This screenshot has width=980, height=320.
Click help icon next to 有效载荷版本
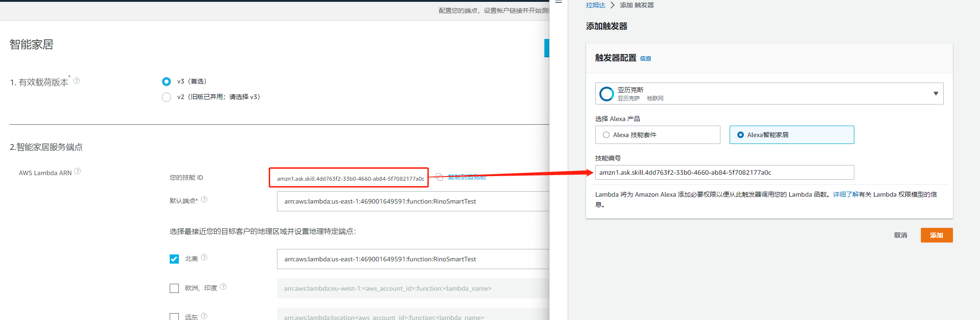point(77,81)
